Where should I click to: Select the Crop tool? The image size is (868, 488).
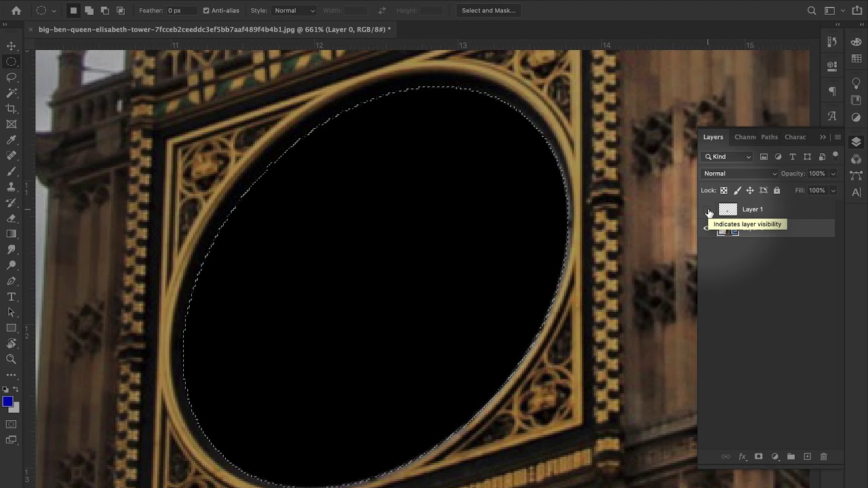point(12,108)
